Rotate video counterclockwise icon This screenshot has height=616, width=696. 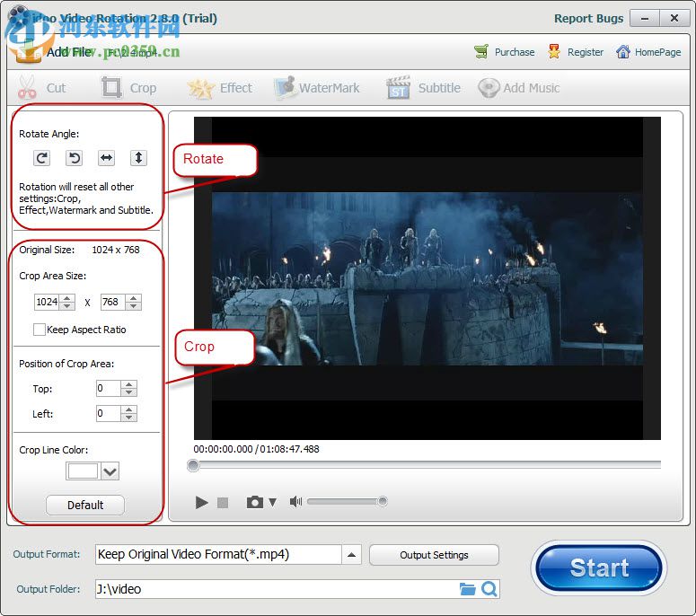coord(75,158)
